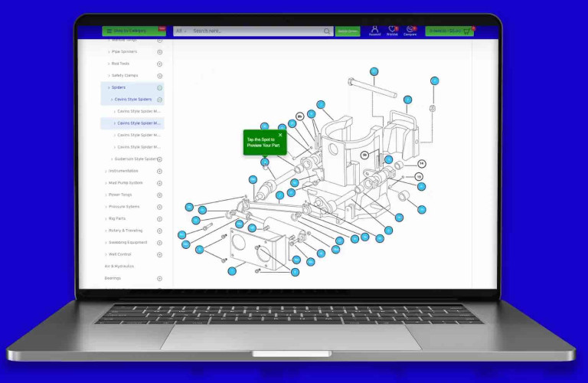Click the white part label 14
588x383 pixels.
tap(421, 164)
